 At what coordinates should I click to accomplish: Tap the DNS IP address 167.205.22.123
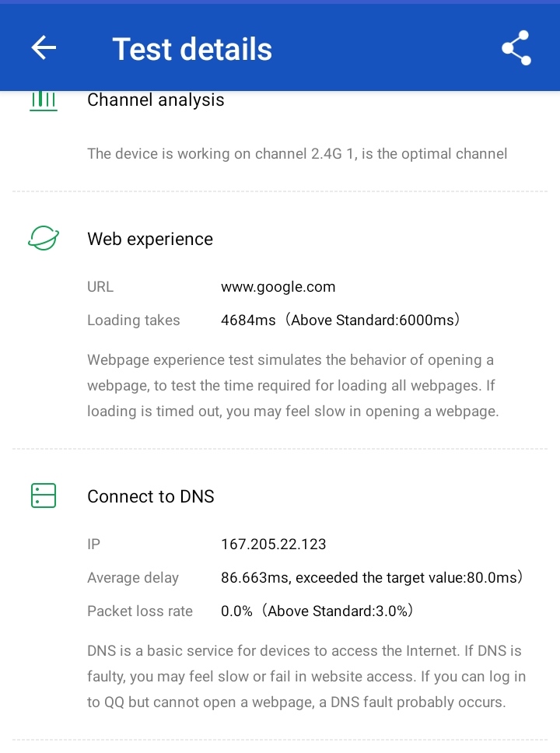(274, 545)
